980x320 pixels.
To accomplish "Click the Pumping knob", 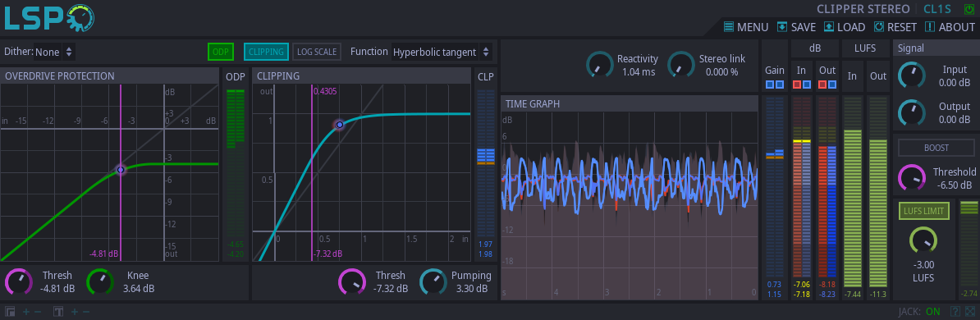I will tap(433, 282).
